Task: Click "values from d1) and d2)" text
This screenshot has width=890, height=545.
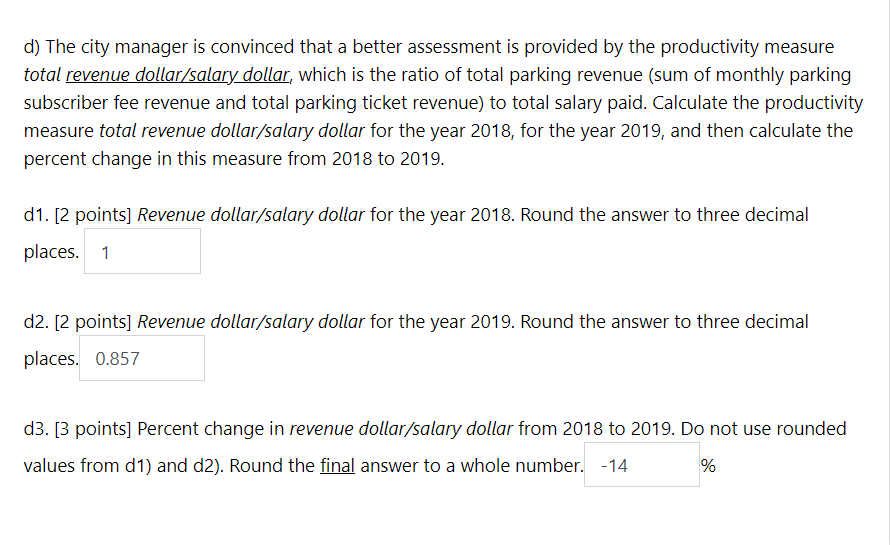Action: tap(123, 466)
